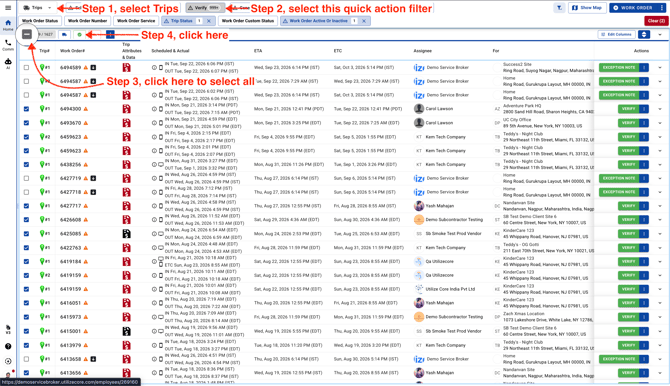Open the Work Order Status filter
Image resolution: width=670 pixels, height=386 pixels.
(x=40, y=21)
